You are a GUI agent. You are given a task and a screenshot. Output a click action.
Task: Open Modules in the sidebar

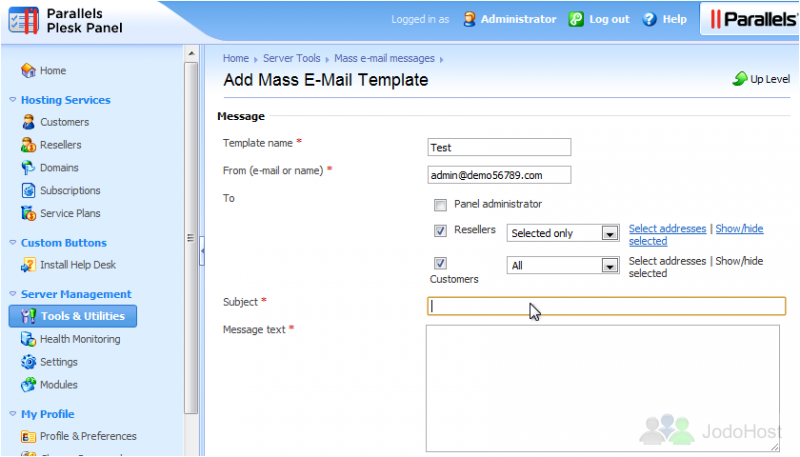[59, 385]
